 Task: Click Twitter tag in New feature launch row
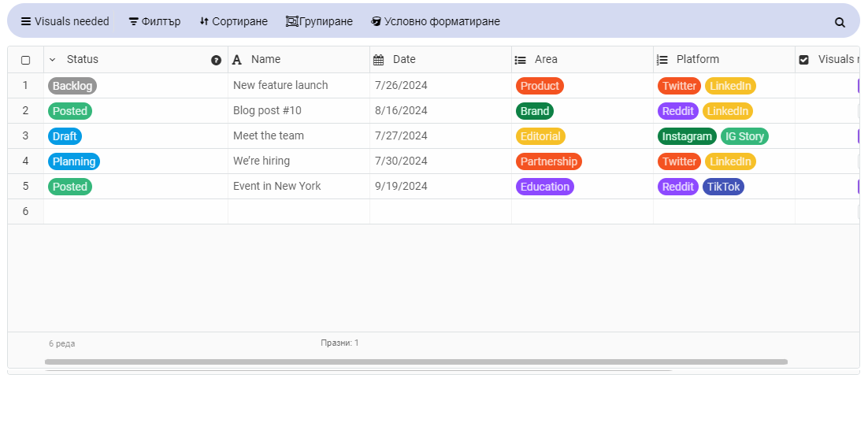tap(679, 86)
